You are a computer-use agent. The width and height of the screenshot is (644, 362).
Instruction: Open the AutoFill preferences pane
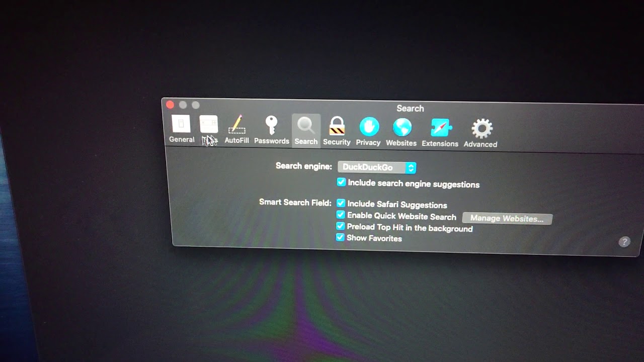(236, 130)
